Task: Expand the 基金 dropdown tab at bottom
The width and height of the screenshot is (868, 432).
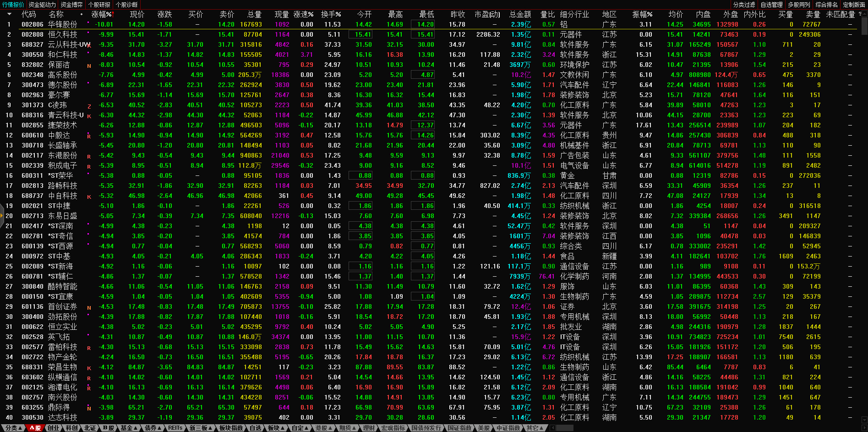Action: click(x=129, y=428)
